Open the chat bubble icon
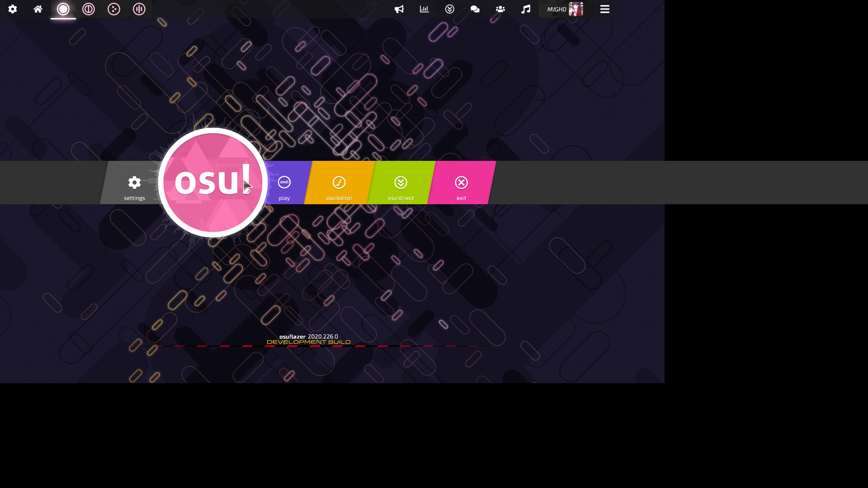The height and width of the screenshot is (488, 868). click(x=475, y=9)
